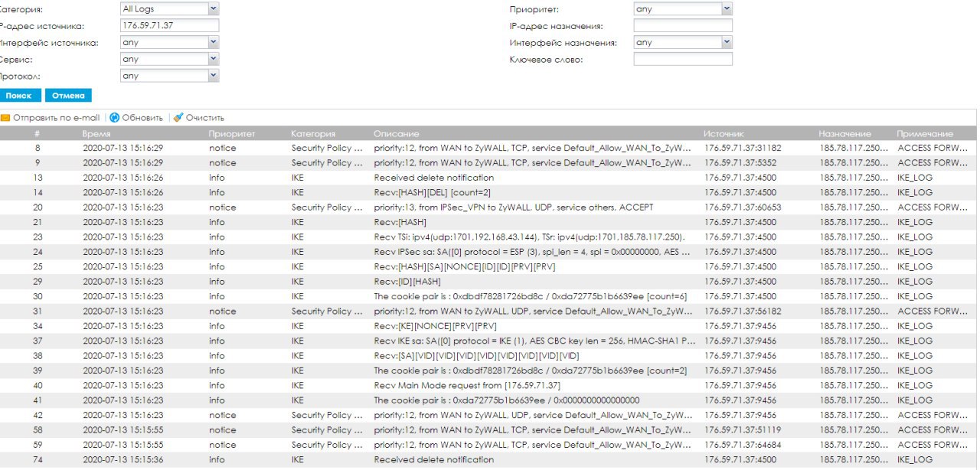This screenshot has width=980, height=470.
Task: Select Recv:[HASH][SA][NONCE][ID][ID][PRV][PRV] entry
Action: point(488,267)
